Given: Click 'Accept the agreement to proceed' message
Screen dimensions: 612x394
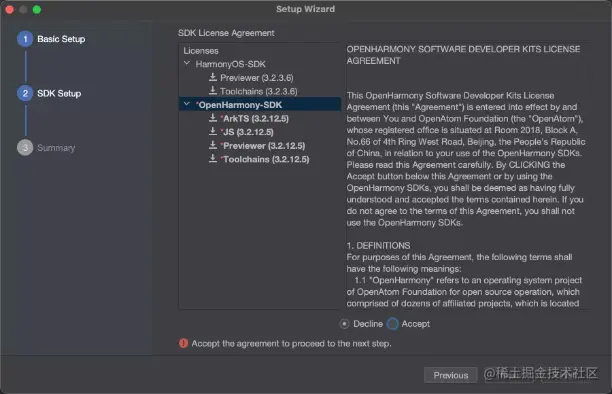Looking at the screenshot, I should pyautogui.click(x=291, y=344).
